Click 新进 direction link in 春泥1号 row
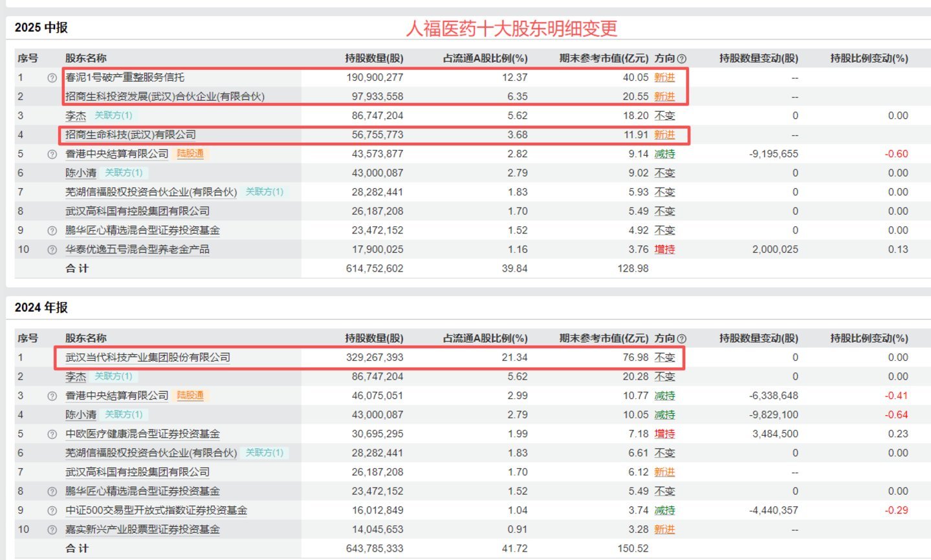931x560 pixels. [x=664, y=78]
